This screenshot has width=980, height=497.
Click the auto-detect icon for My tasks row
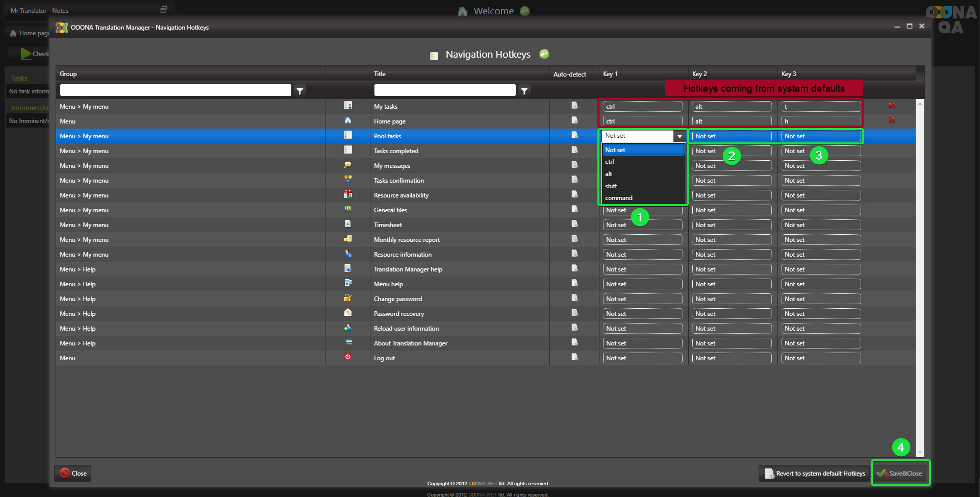tap(574, 106)
